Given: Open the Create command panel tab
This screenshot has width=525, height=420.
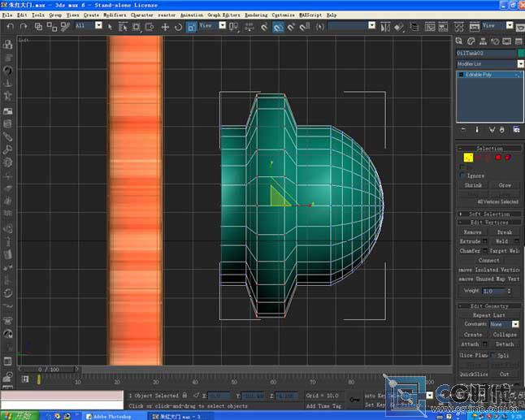Looking at the screenshot, I should click(x=459, y=41).
